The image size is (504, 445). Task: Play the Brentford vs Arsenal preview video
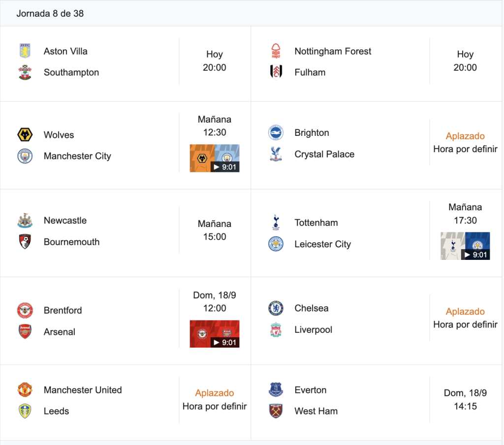[x=215, y=334]
